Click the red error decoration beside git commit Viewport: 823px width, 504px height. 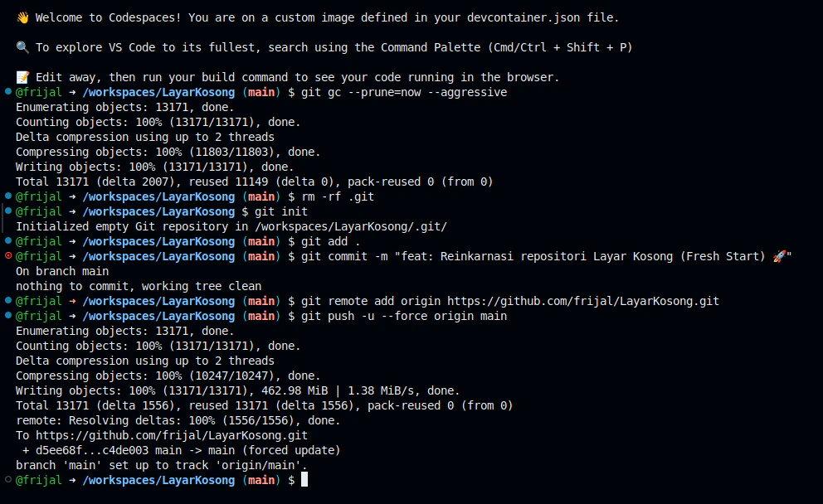pos(7,256)
